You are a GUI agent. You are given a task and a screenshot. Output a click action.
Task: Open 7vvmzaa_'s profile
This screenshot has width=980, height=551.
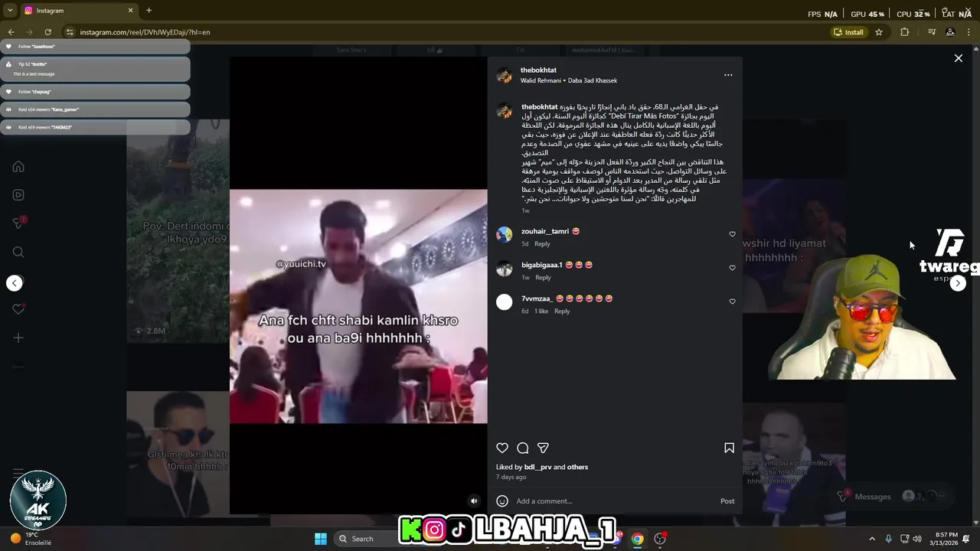pyautogui.click(x=537, y=298)
